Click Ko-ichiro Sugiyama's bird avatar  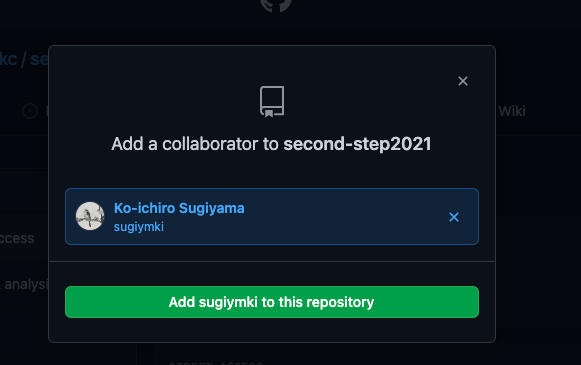(90, 216)
